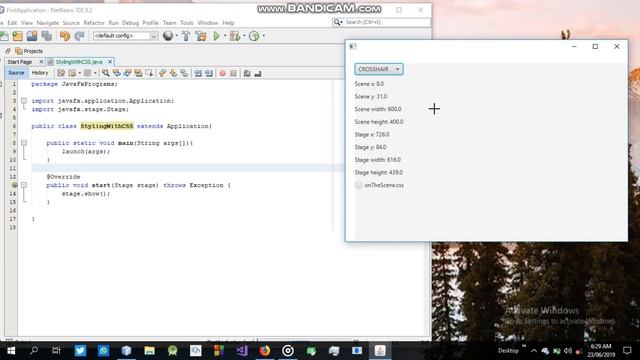Open the Debug menu

pos(131,23)
